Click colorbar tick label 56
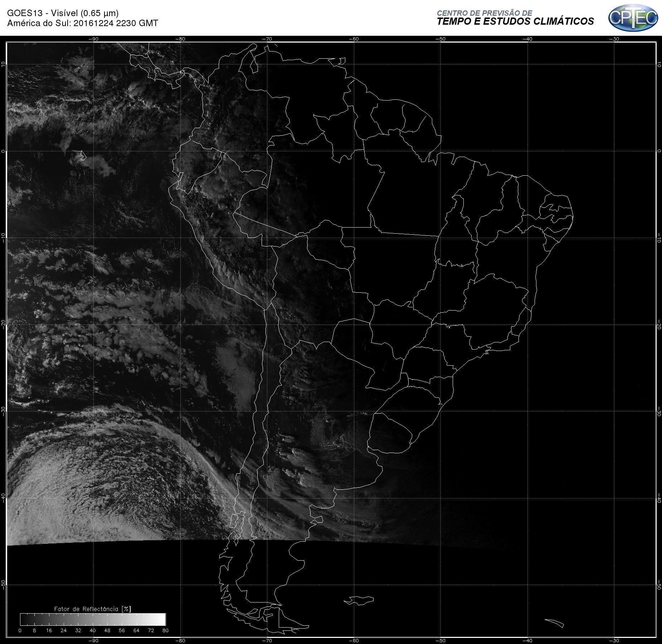This screenshot has height=644, width=662. click(x=122, y=630)
